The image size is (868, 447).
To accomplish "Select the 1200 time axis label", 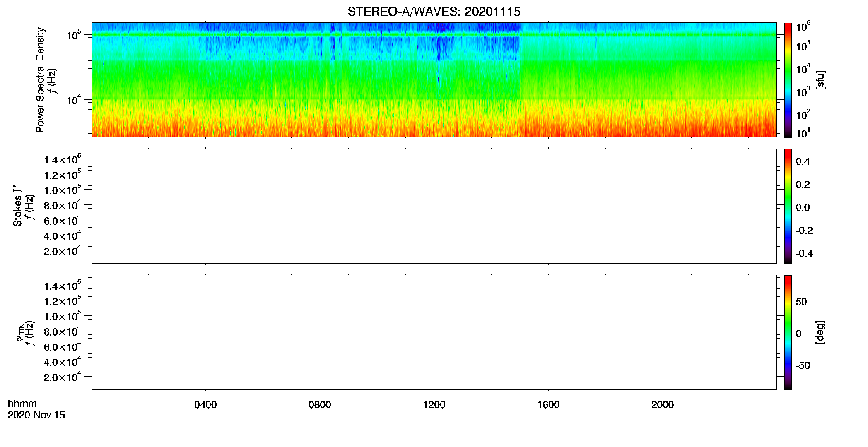I will [x=434, y=405].
